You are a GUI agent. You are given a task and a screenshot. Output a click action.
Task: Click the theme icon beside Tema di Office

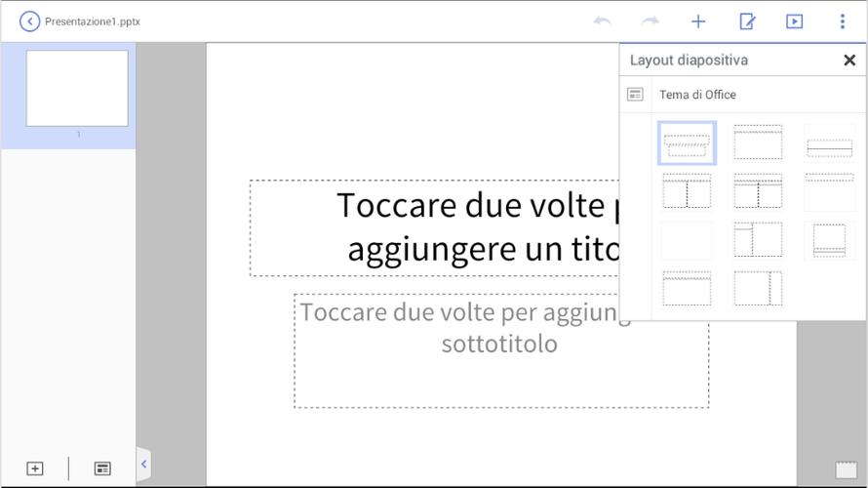click(636, 95)
